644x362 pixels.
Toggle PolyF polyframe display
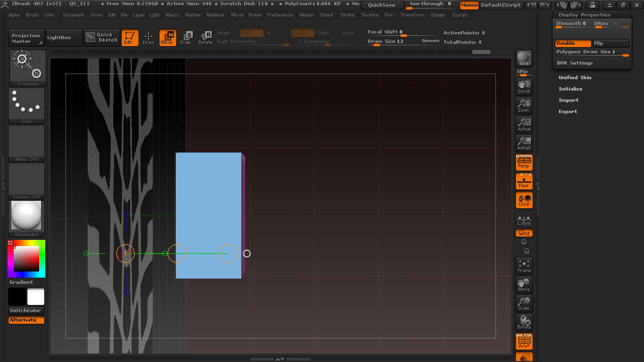(x=524, y=341)
